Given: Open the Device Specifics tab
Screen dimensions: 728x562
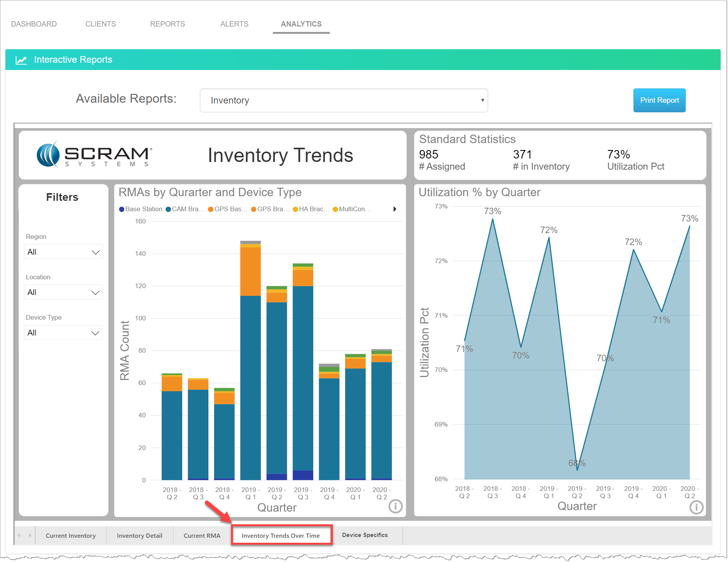Looking at the screenshot, I should tap(364, 535).
